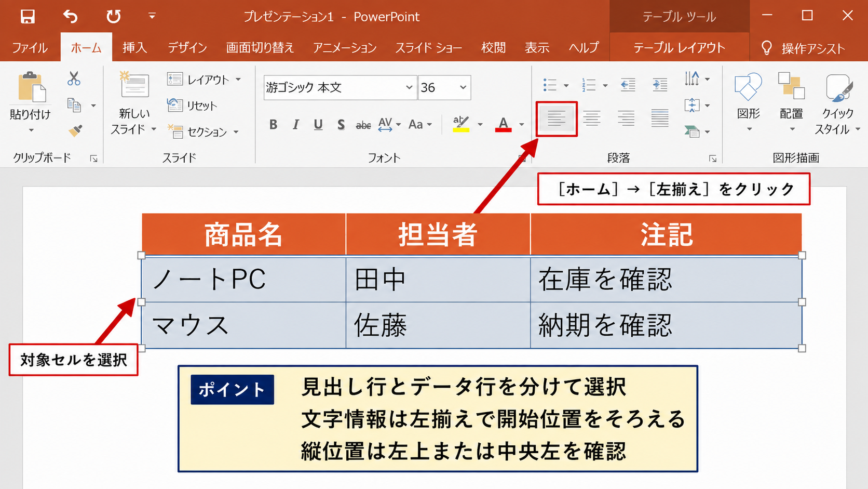The width and height of the screenshot is (868, 489).
Task: Expand the bulleted list options arrow
Action: coord(566,85)
